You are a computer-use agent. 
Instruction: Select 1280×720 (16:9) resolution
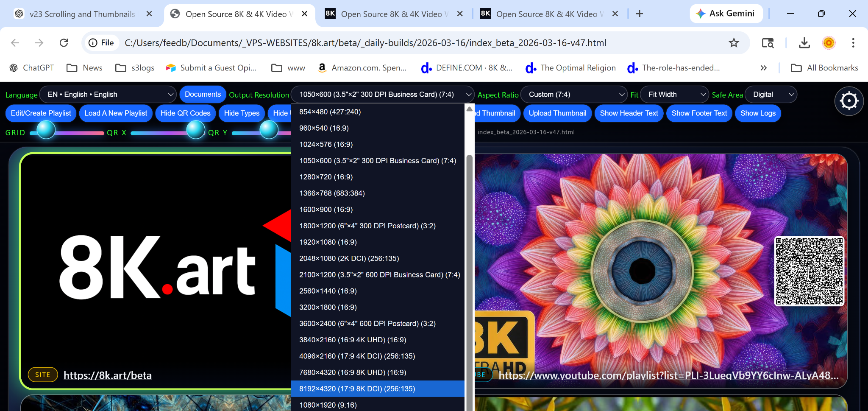(378, 177)
